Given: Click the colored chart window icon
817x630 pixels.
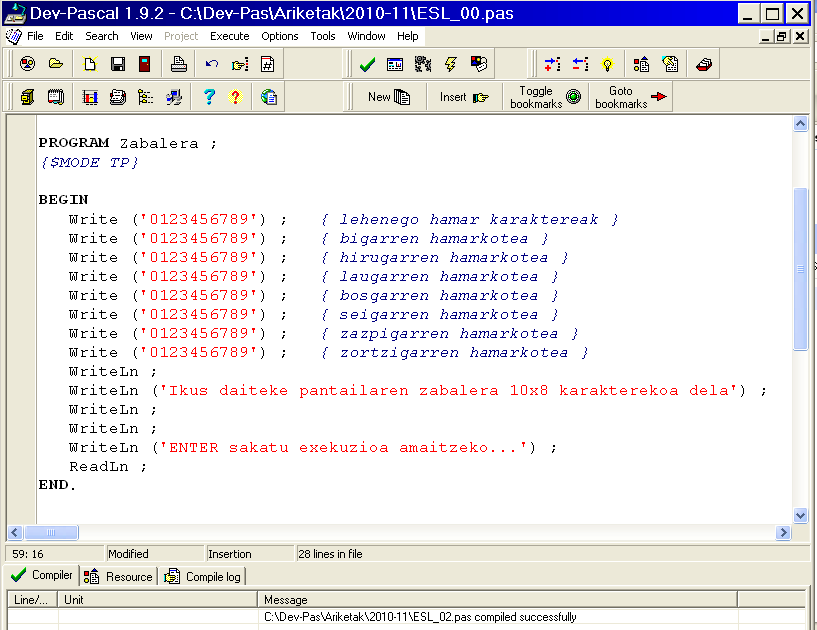Looking at the screenshot, I should pyautogui.click(x=90, y=97).
